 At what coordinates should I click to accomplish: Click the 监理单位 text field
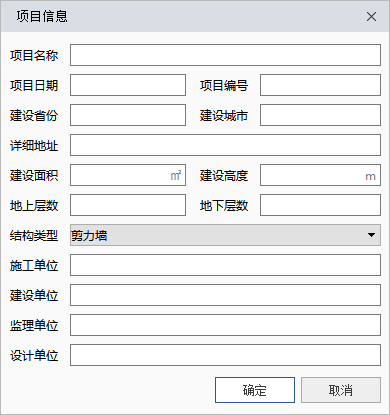tap(225, 325)
